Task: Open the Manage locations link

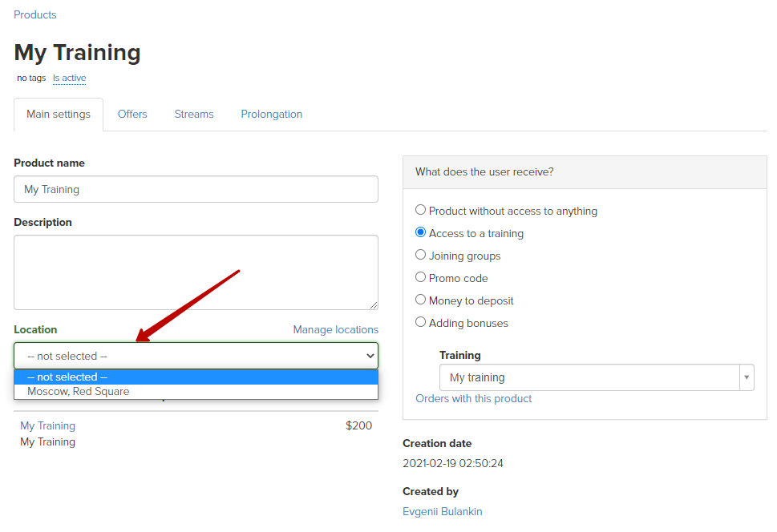Action: coord(335,329)
